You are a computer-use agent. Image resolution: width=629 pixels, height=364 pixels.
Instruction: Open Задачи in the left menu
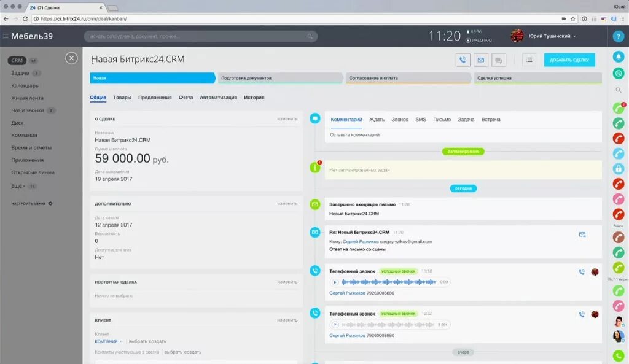pyautogui.click(x=20, y=73)
